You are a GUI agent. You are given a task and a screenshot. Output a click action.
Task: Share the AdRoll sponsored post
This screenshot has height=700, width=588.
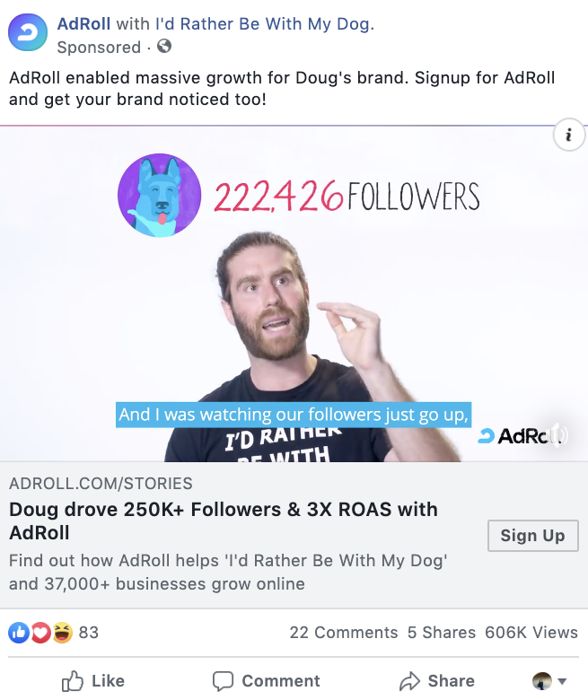tap(436, 681)
